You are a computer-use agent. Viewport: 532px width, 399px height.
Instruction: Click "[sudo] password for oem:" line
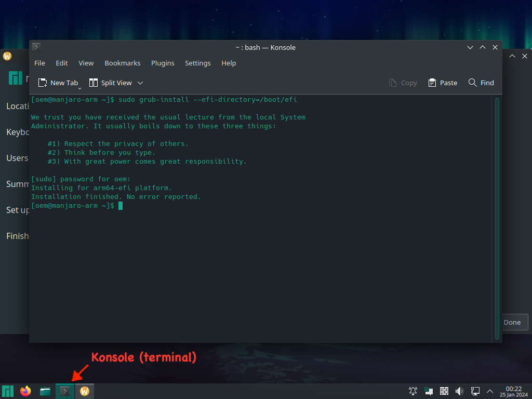(x=81, y=179)
